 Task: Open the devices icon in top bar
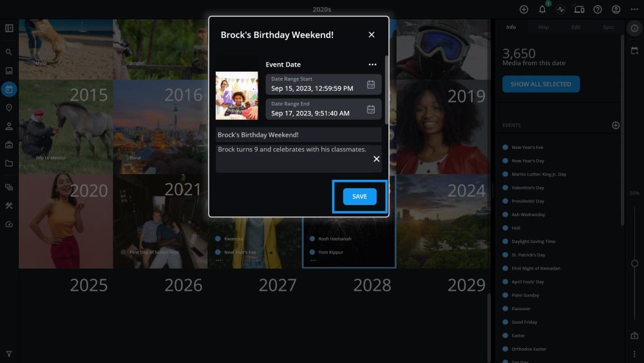click(579, 10)
